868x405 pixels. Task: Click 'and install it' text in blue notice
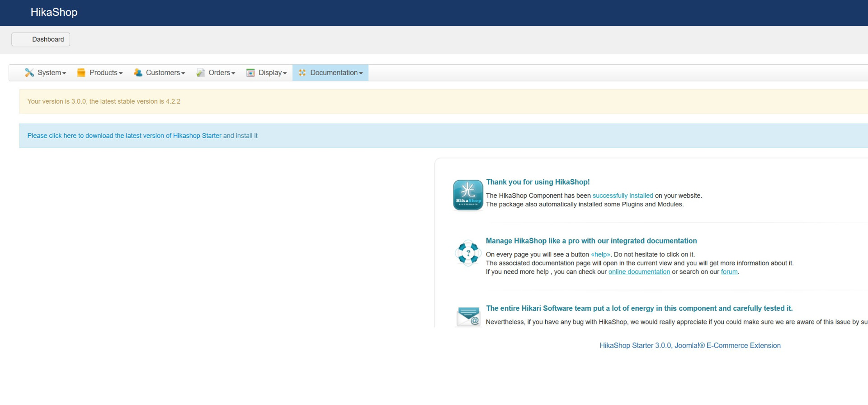(240, 136)
